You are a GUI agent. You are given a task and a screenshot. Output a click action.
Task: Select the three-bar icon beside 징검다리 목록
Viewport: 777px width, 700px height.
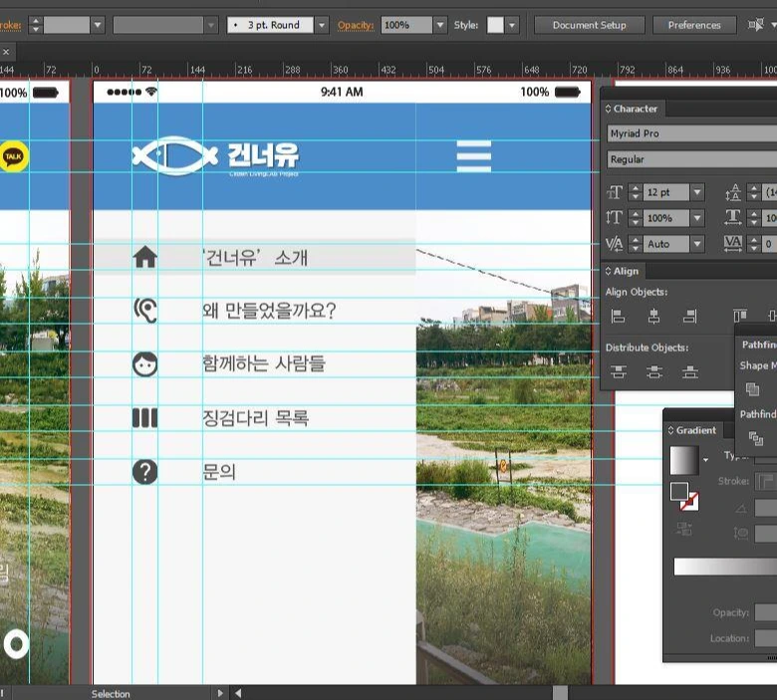click(145, 417)
